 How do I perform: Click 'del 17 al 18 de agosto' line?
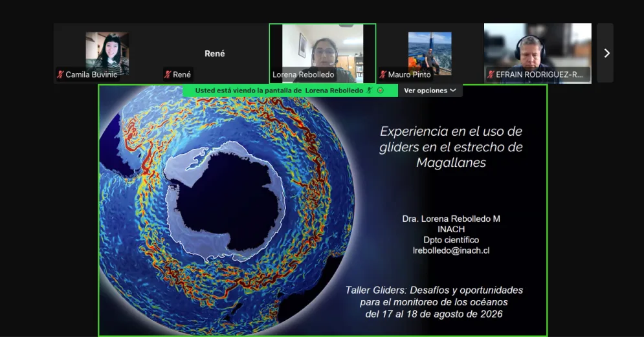pyautogui.click(x=434, y=314)
